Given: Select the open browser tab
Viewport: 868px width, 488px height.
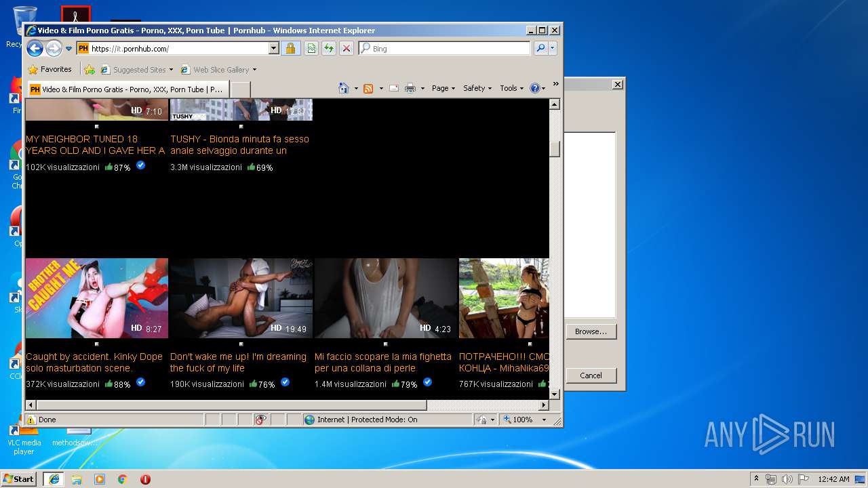Looking at the screenshot, I should tap(127, 89).
